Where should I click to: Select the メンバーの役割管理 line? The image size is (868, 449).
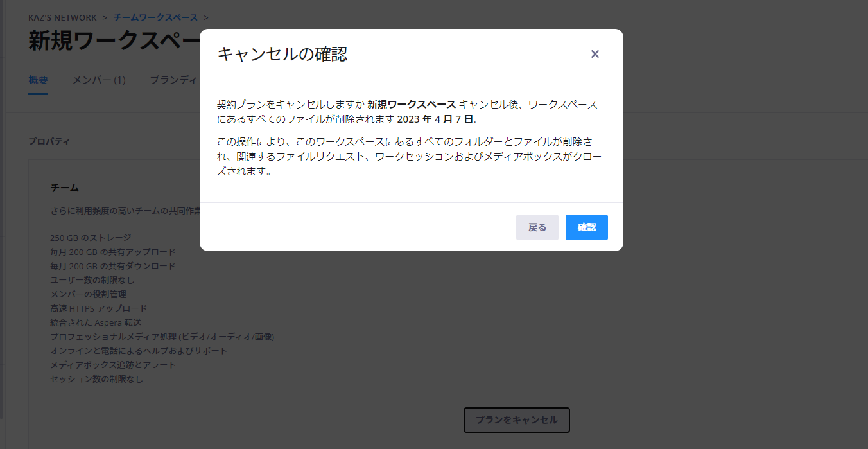88,294
